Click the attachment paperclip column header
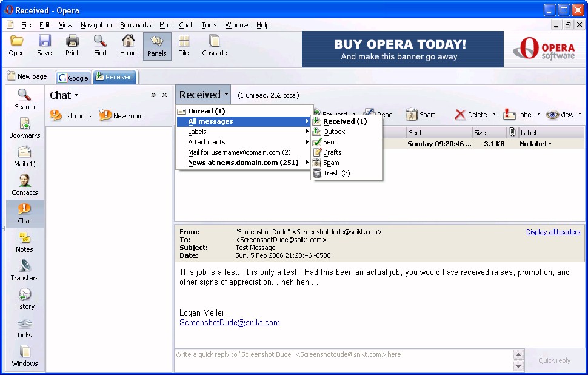Viewport: 588px width, 375px height. (512, 132)
